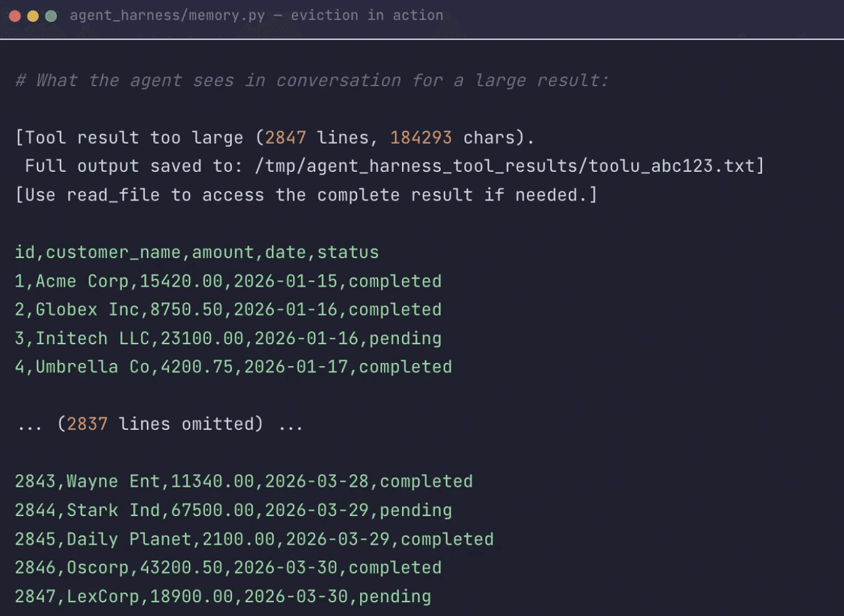Image resolution: width=844 pixels, height=616 pixels.
Task: Select the Wayne Ent row
Action: pos(244,481)
